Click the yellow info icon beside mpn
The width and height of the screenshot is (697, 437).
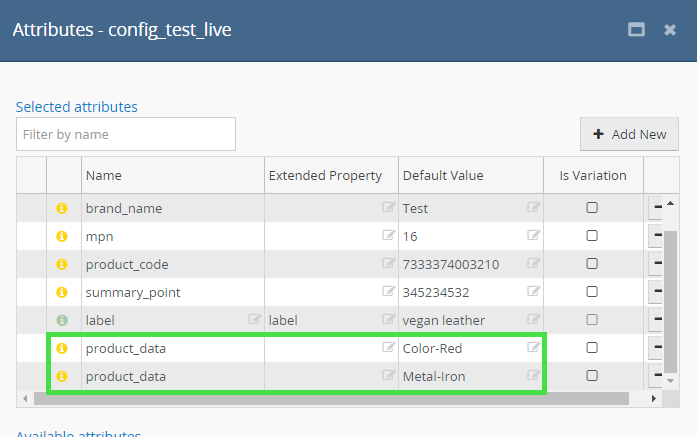(61, 236)
